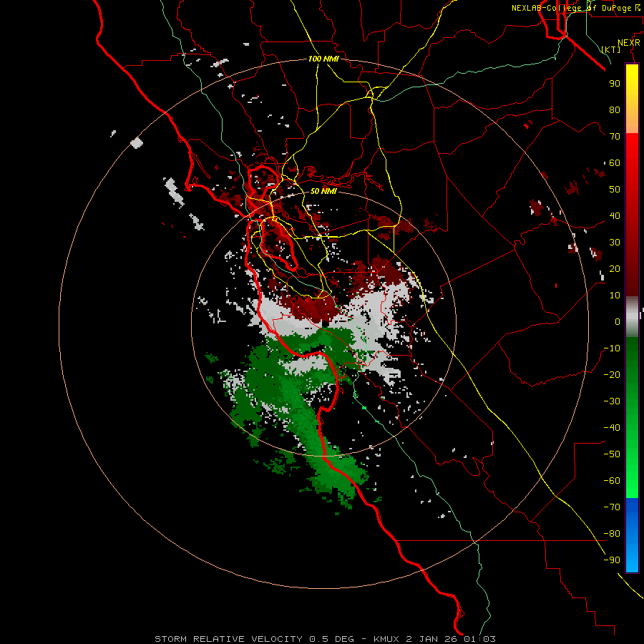Click the KMUX station identifier in caption
Screen dimensions: 644x644
(388, 639)
